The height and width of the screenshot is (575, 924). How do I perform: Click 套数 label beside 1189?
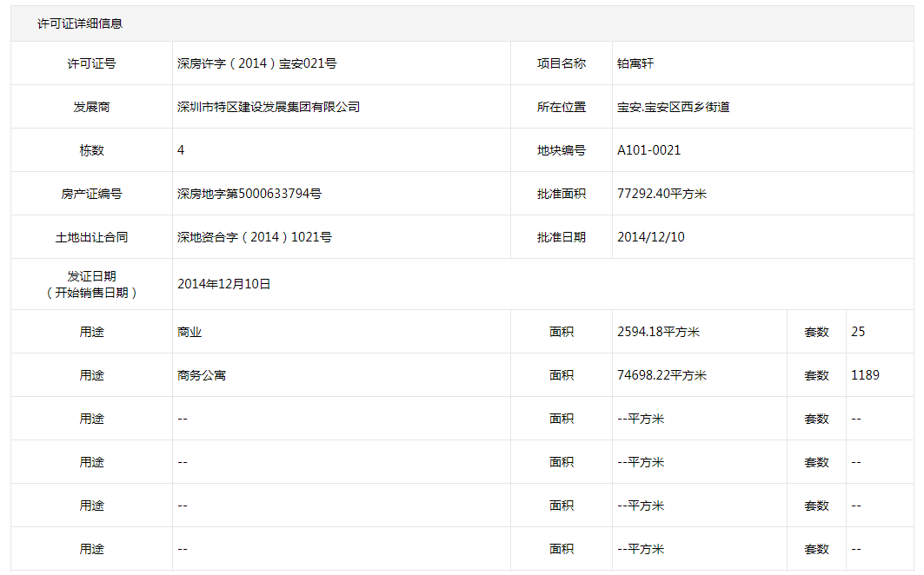click(x=816, y=376)
